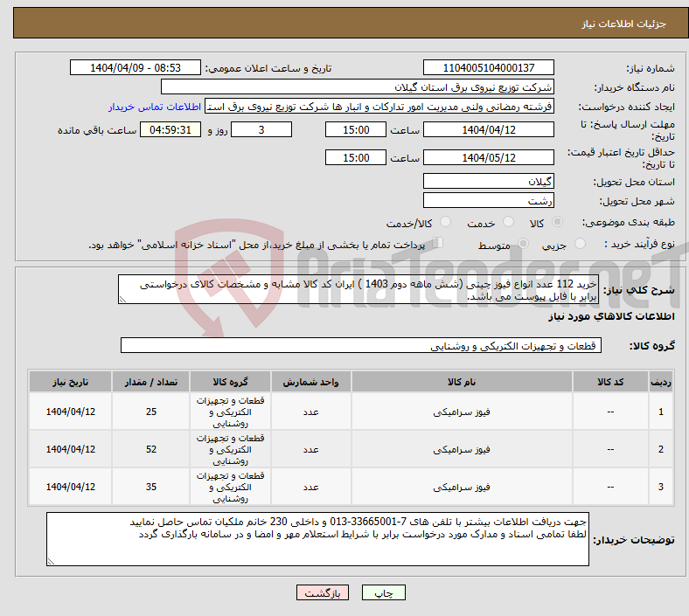
Task: Select the کالا/خدمت radio button
Action: (x=446, y=222)
